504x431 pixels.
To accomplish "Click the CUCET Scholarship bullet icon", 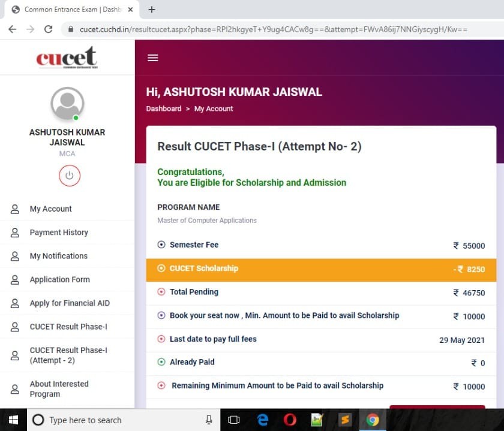I will coord(161,268).
